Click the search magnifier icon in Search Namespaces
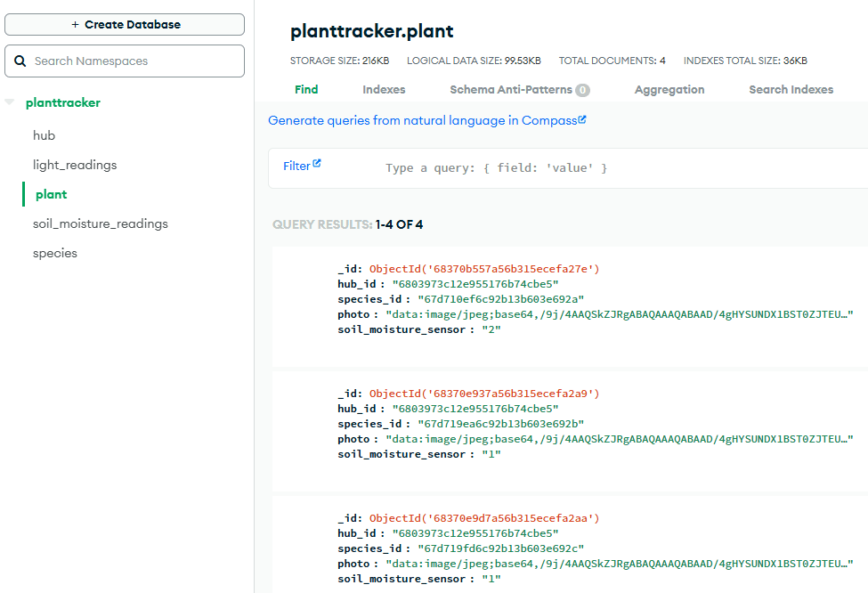This screenshot has width=868, height=593. [20, 61]
